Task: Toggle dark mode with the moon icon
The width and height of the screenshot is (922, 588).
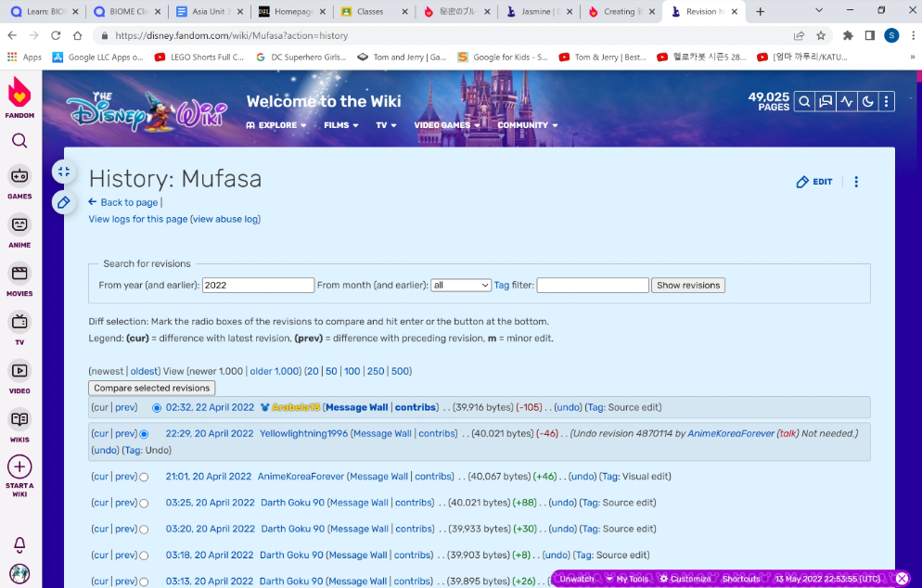Action: pyautogui.click(x=868, y=102)
